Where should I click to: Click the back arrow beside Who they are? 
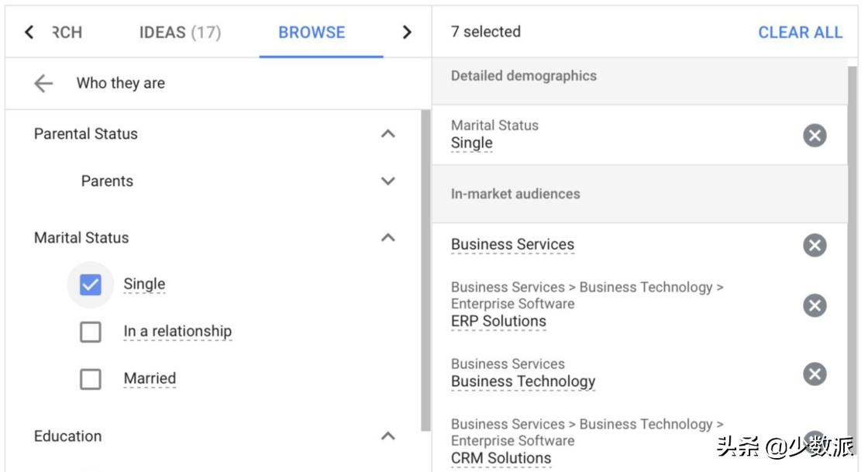pos(43,84)
